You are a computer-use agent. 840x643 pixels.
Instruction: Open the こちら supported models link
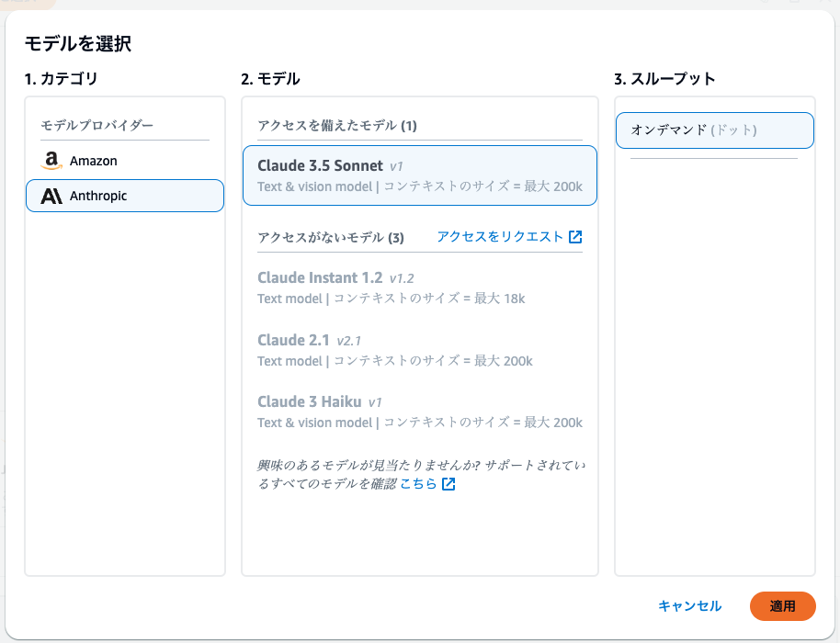[x=418, y=484]
